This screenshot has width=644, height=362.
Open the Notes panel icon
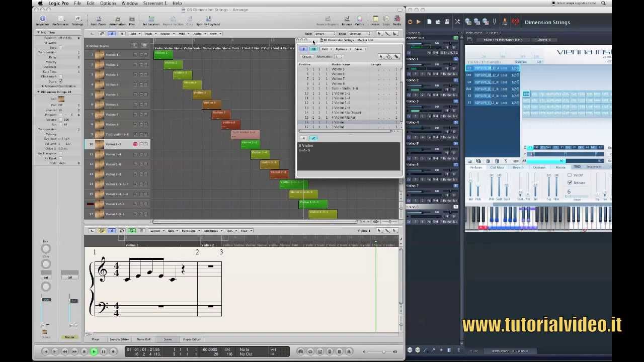tap(375, 20)
